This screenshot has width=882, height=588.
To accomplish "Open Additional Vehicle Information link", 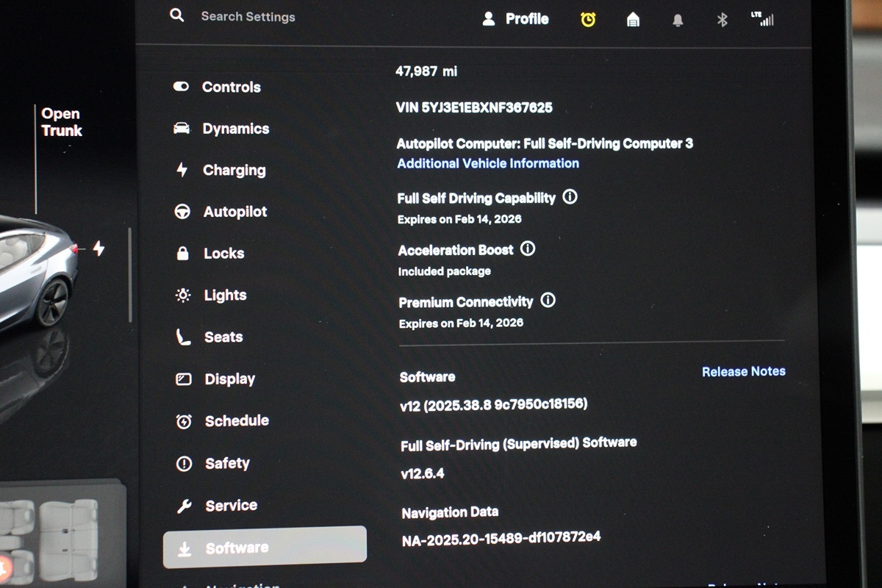I will pyautogui.click(x=488, y=163).
